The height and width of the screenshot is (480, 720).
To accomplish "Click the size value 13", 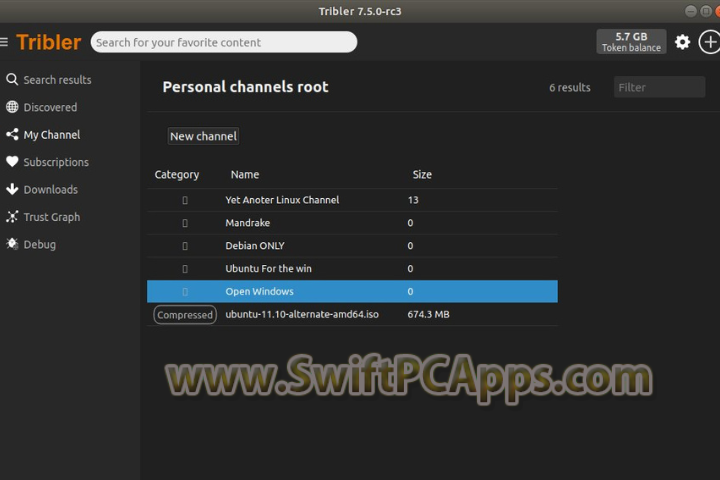I will point(413,200).
